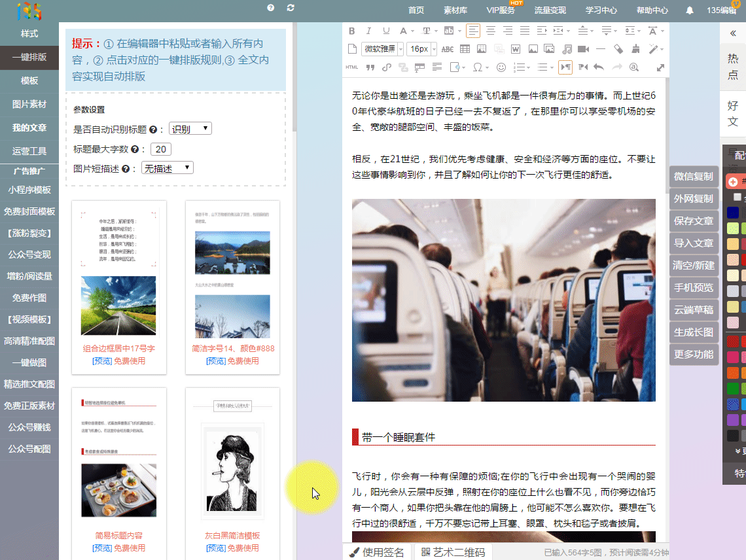
Task: Use the format eraser tool
Action: coord(618,49)
